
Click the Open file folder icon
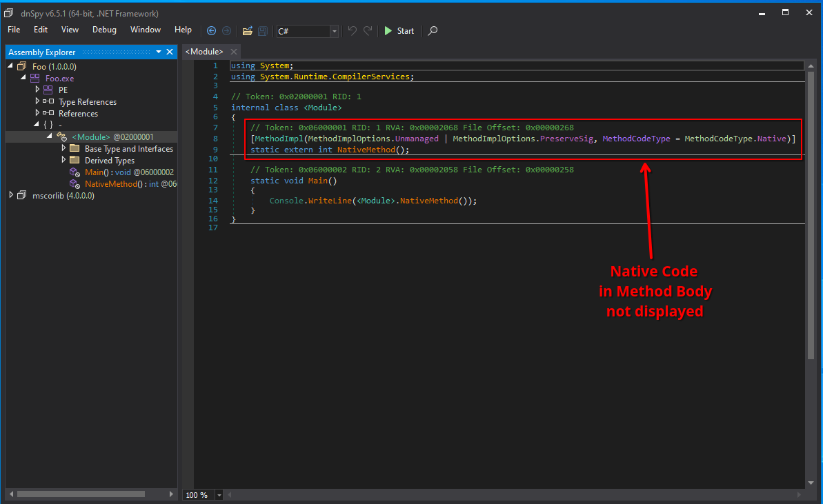click(x=247, y=30)
